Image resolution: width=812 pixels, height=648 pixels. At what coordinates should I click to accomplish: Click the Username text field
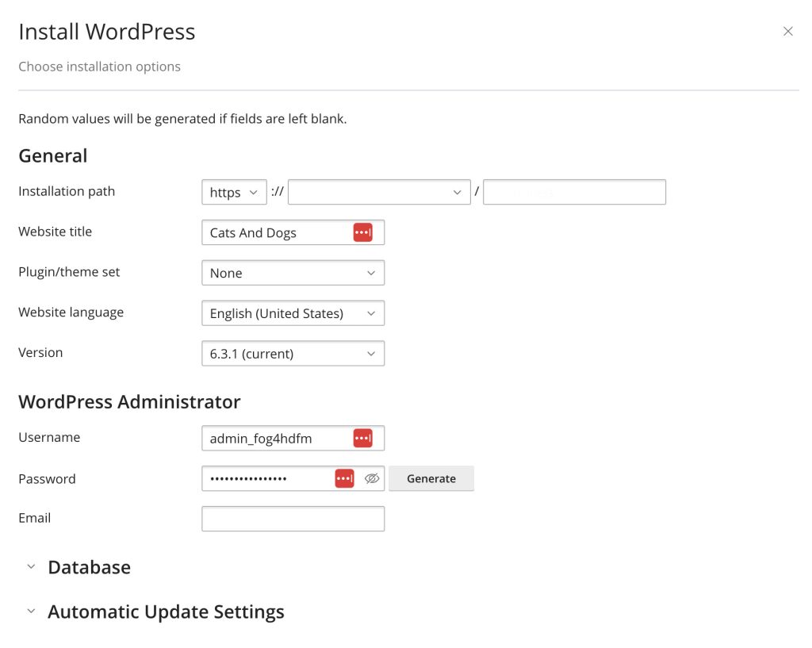274,438
